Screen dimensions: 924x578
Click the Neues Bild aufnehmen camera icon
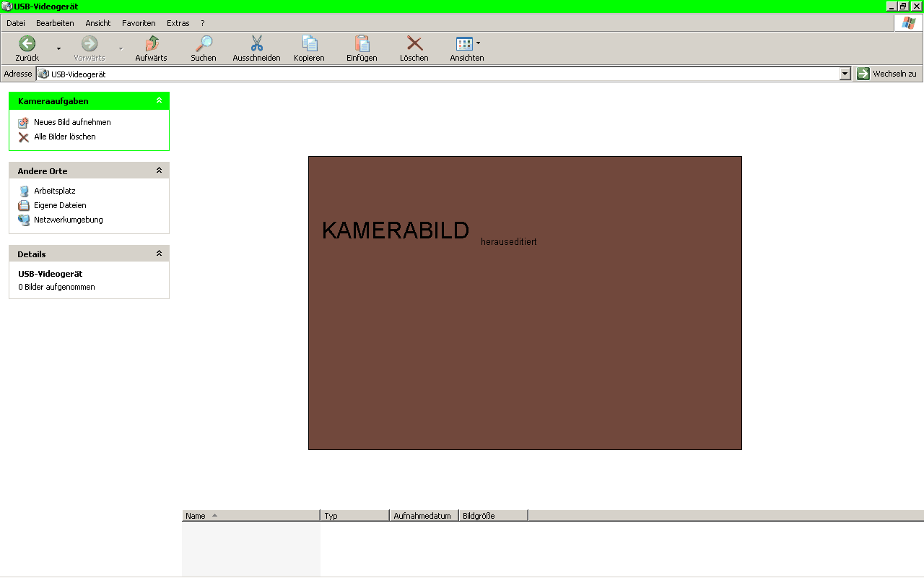coord(24,123)
